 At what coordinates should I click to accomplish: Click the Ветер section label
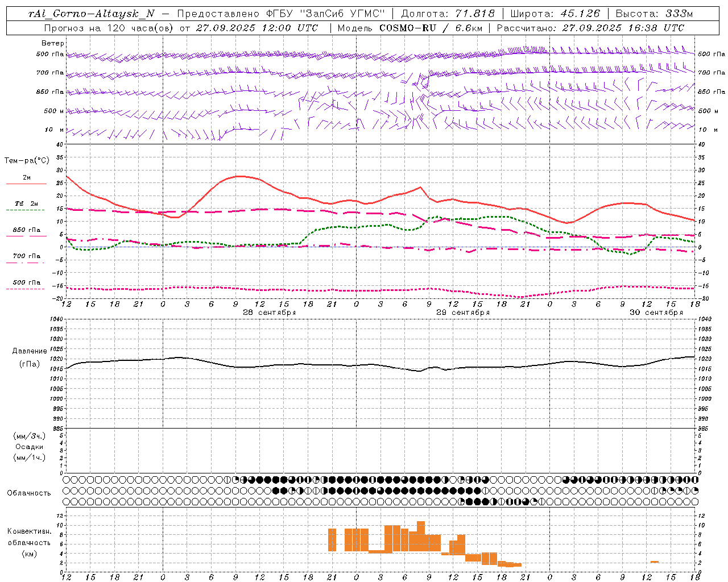point(53,43)
